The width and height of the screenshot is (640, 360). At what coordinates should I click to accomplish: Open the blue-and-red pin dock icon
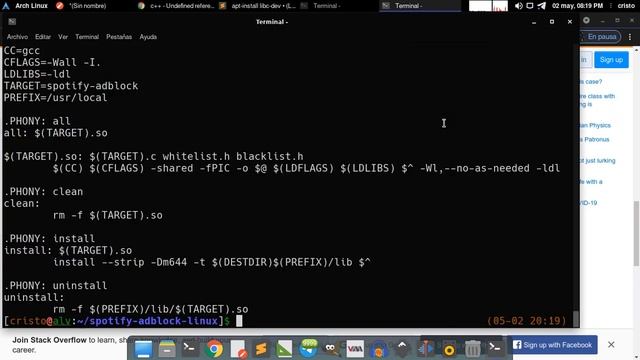425,349
